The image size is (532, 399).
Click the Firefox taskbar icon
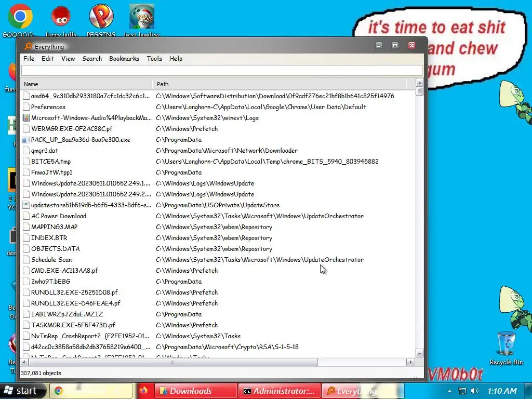[x=144, y=391]
